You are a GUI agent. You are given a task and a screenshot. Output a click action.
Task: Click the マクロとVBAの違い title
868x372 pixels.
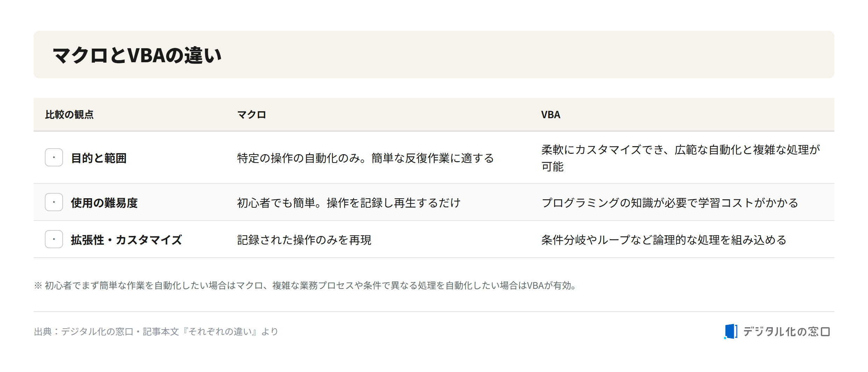click(137, 55)
